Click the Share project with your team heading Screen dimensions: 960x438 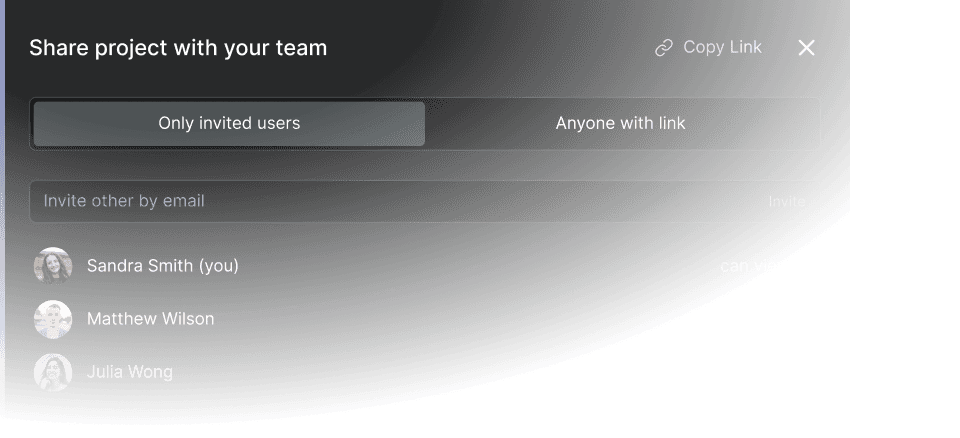pos(178,48)
